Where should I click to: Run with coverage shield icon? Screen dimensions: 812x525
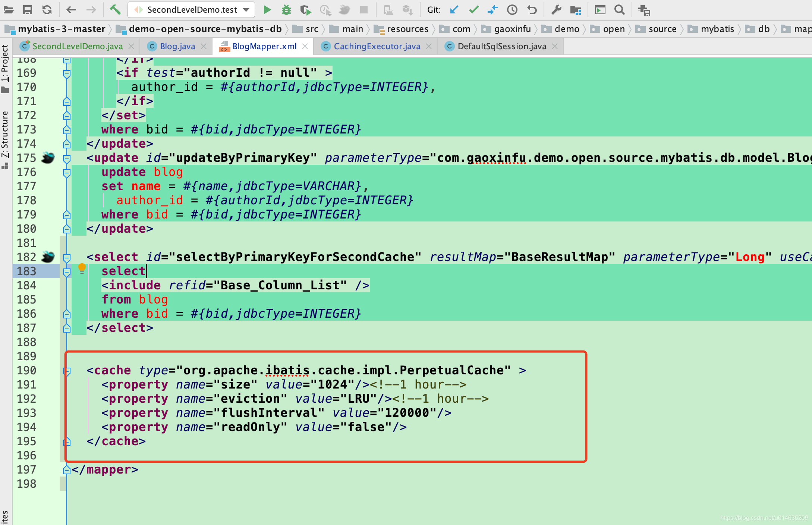click(306, 10)
